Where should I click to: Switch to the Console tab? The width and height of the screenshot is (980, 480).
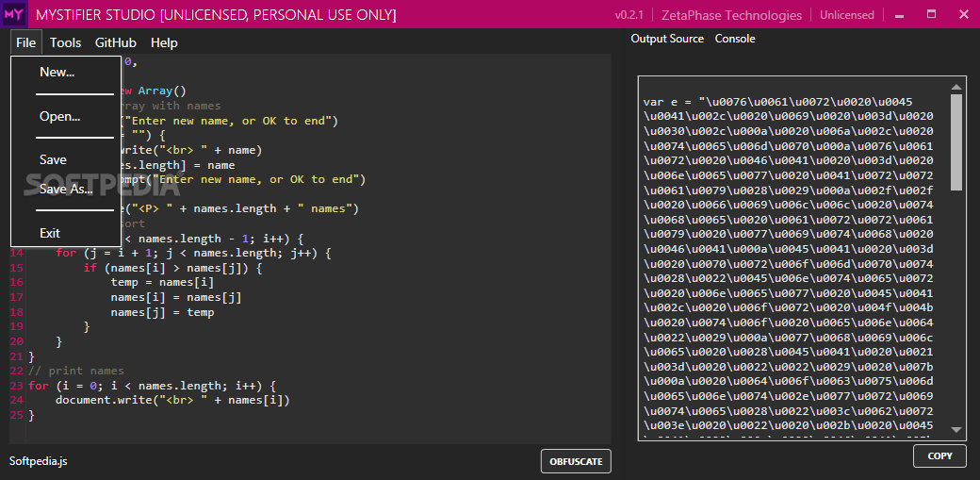click(x=735, y=39)
